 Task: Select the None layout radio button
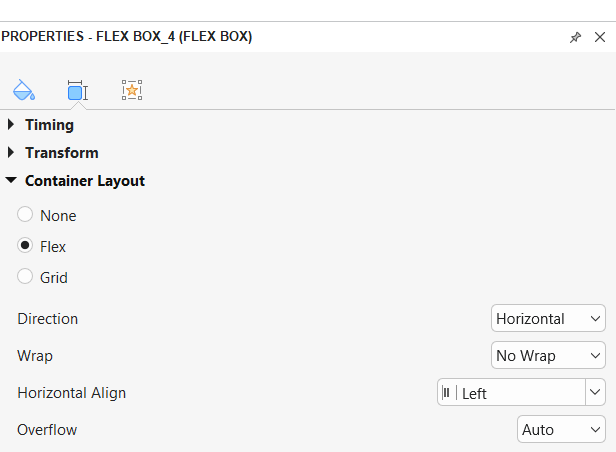click(x=25, y=215)
